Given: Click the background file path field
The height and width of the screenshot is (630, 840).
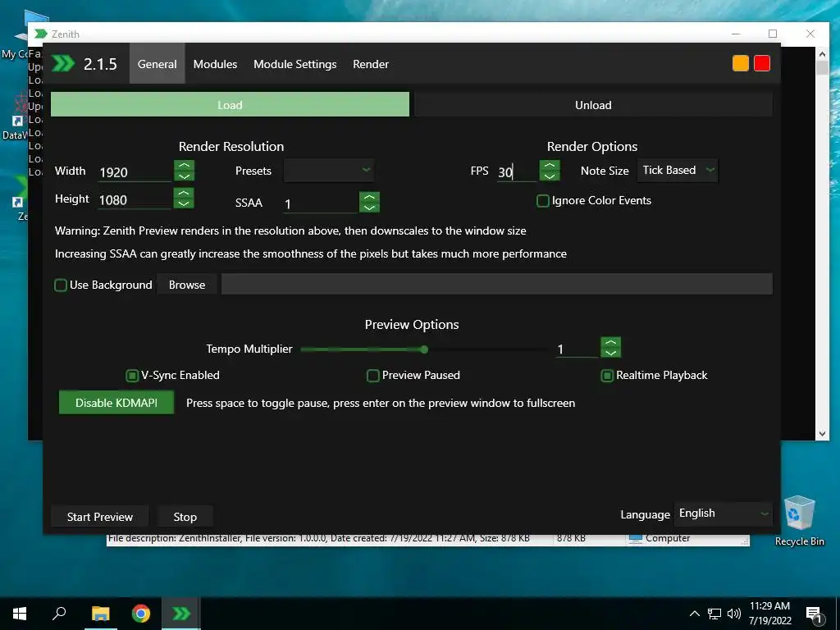Looking at the screenshot, I should pos(496,284).
